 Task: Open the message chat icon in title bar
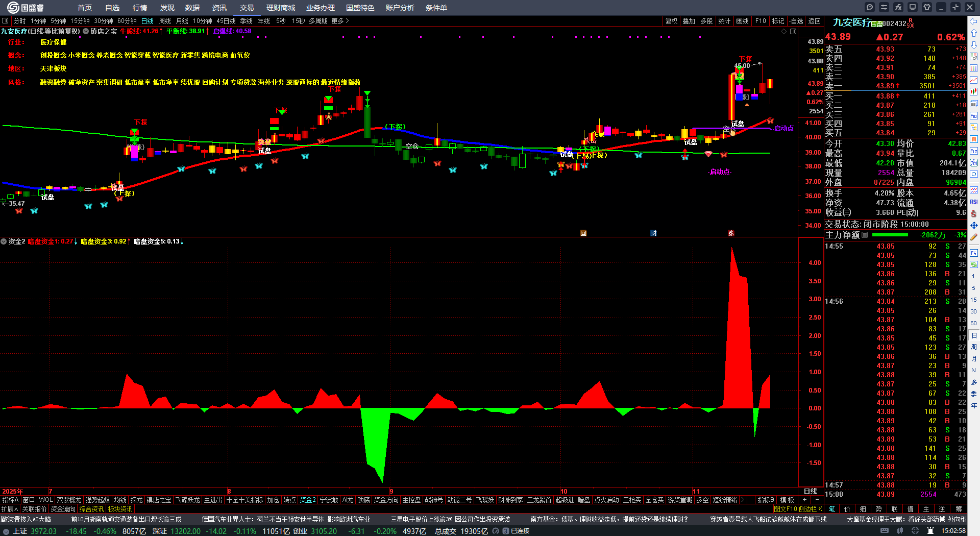870,7
